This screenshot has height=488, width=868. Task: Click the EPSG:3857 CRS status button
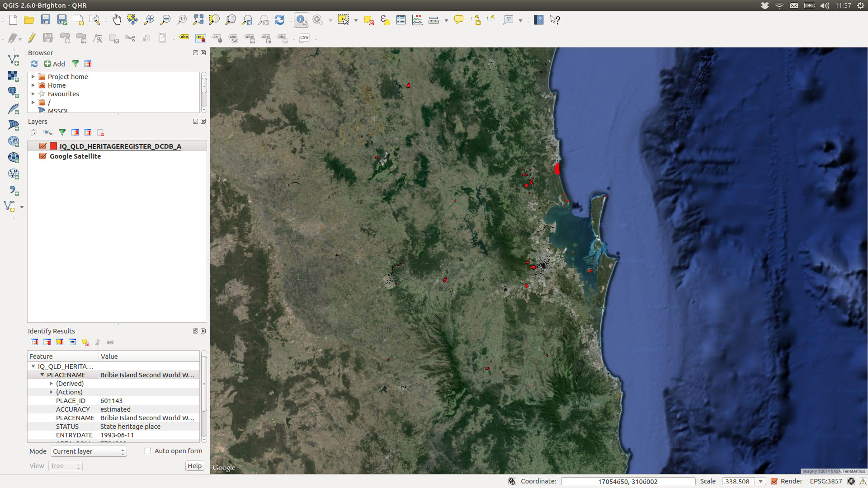[826, 481]
